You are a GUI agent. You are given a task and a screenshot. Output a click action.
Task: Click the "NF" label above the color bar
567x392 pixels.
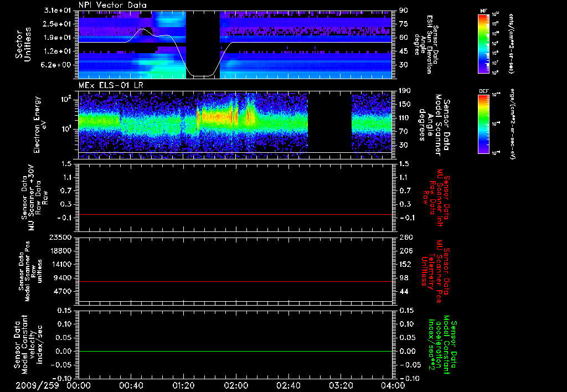tap(483, 11)
